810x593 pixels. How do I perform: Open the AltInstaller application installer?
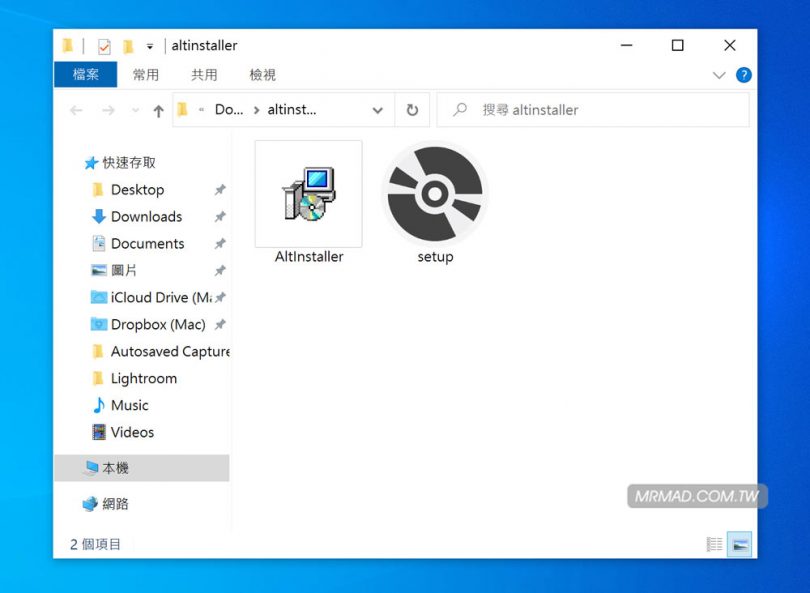pos(308,195)
